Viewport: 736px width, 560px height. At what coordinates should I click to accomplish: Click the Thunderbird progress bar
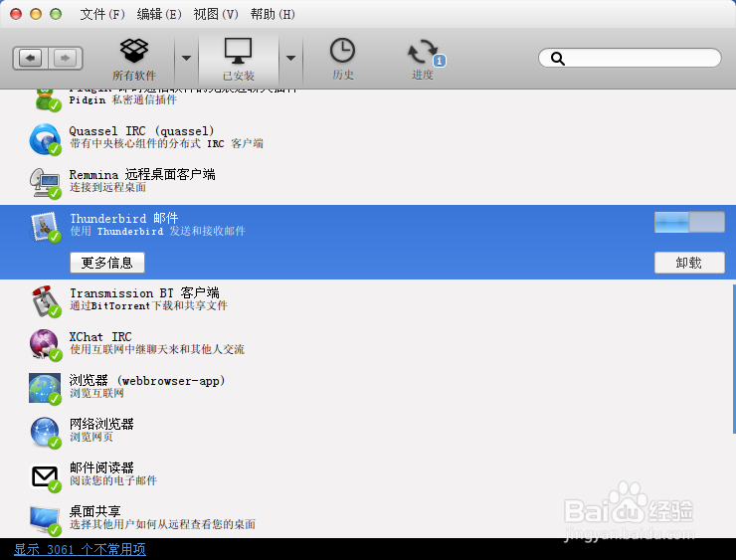coord(689,222)
